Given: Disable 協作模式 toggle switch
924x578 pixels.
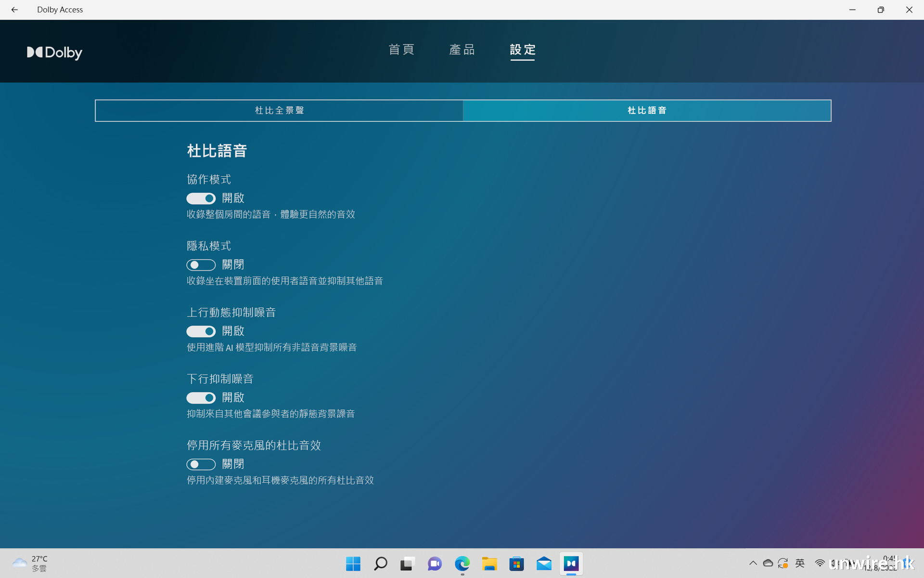Looking at the screenshot, I should [201, 198].
